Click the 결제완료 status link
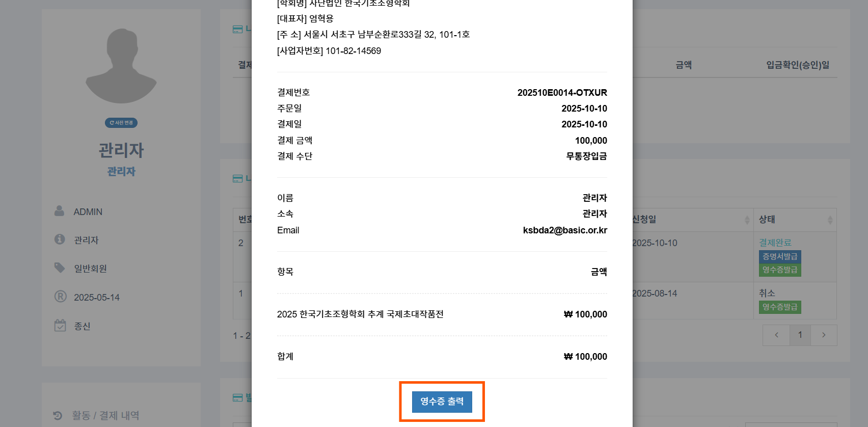Screen dimensions: 868x427 pyautogui.click(x=775, y=243)
